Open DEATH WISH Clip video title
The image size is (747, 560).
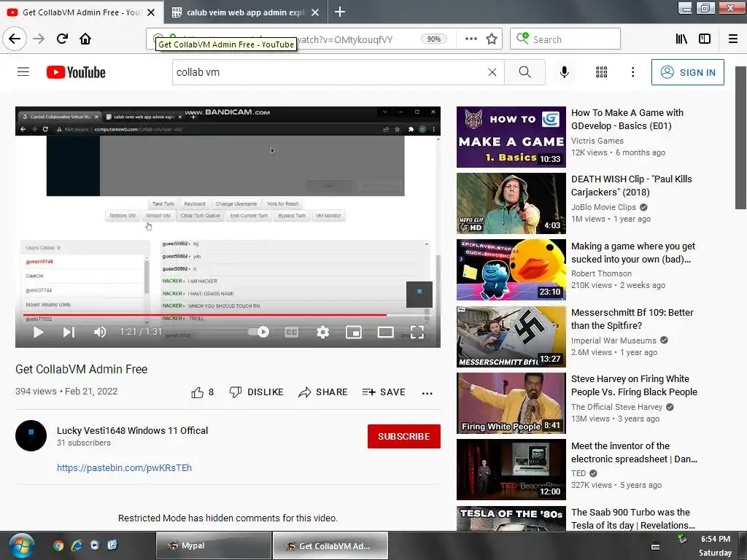tap(632, 185)
